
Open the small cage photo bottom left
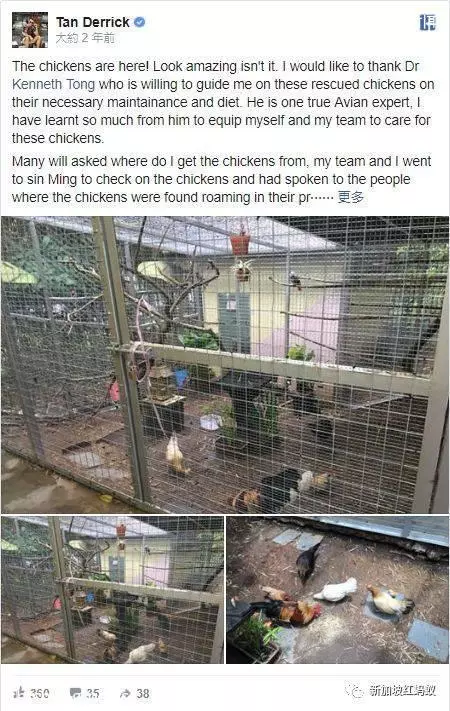[112, 589]
